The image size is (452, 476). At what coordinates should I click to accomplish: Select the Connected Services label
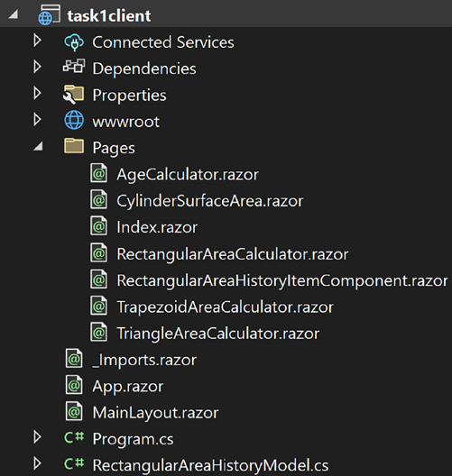click(163, 42)
